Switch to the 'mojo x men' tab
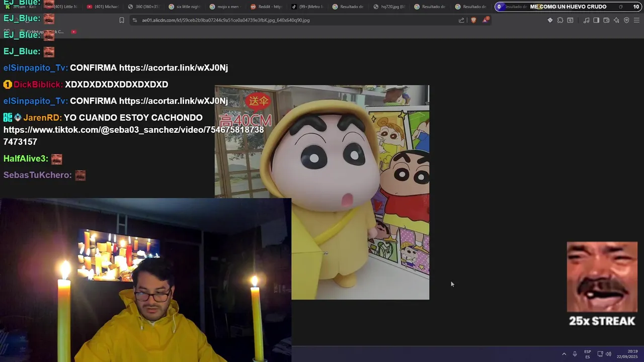The height and width of the screenshot is (362, 644). [225, 7]
